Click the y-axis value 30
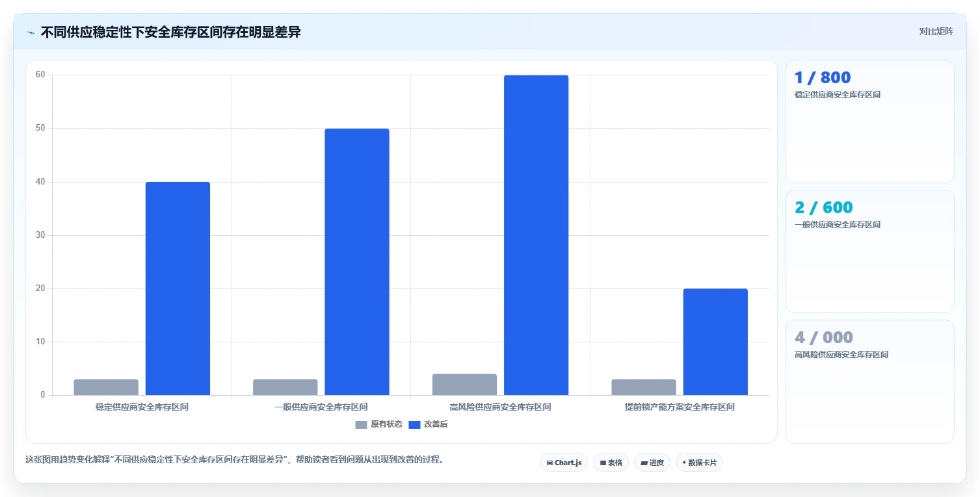Image resolution: width=980 pixels, height=497 pixels. [40, 235]
